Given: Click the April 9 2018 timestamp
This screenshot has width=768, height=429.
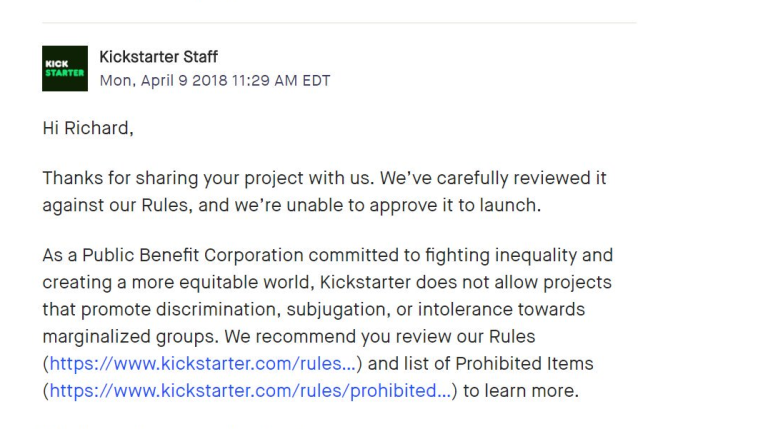Looking at the screenshot, I should click(x=214, y=80).
